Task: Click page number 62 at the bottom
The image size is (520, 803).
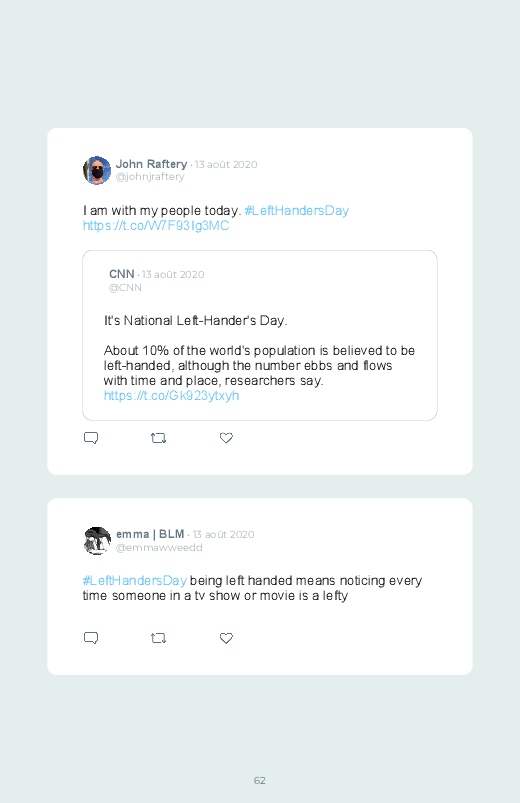Action: [260, 780]
